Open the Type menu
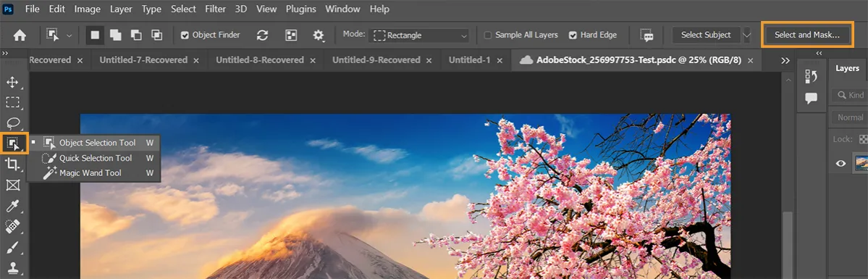The height and width of the screenshot is (279, 868). coord(151,9)
